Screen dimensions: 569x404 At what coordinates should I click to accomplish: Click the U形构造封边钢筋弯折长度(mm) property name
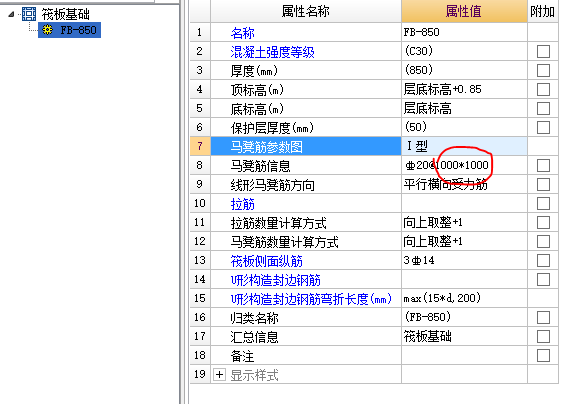[x=311, y=299]
